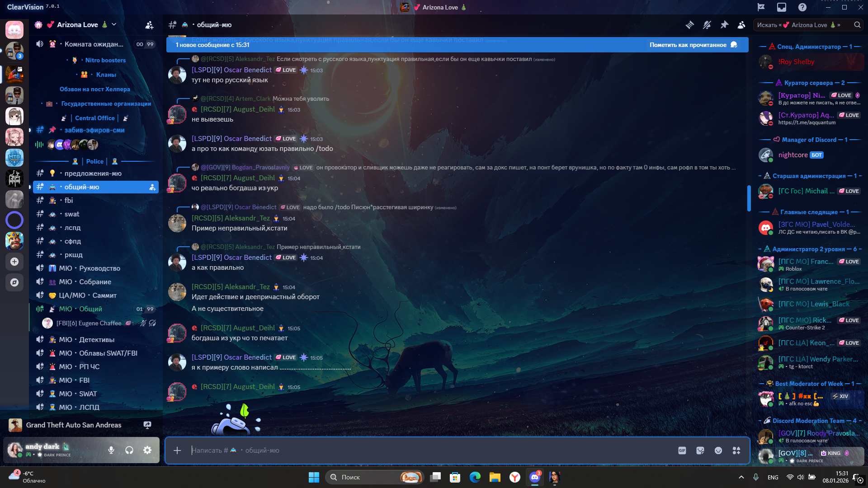
Task: Open the GIF picker button
Action: (682, 450)
